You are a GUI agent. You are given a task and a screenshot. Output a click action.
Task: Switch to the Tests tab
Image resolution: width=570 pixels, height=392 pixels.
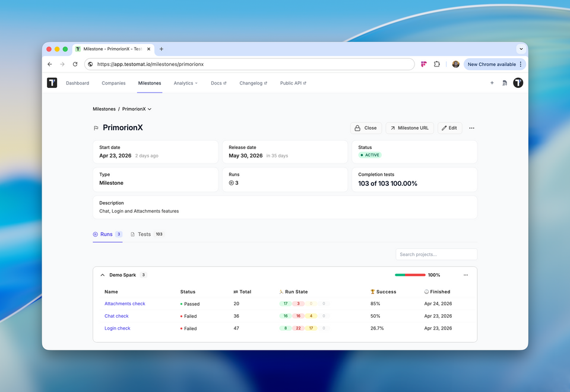pyautogui.click(x=142, y=234)
